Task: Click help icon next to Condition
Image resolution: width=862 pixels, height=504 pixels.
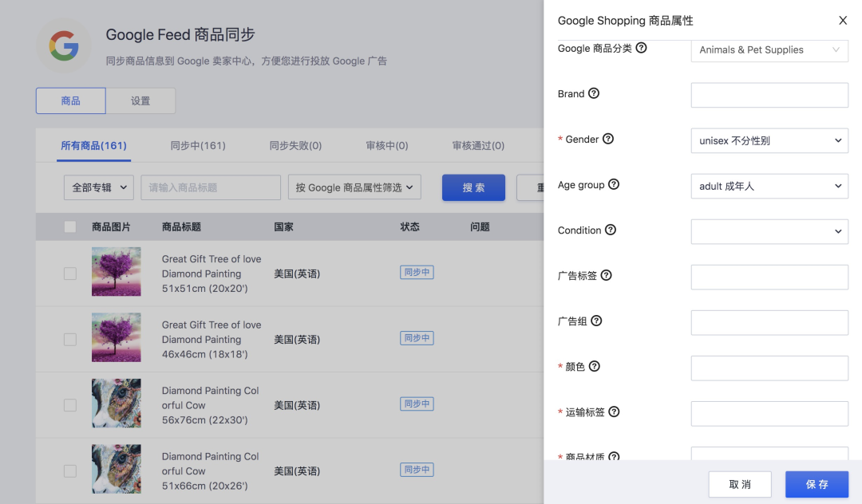Action: click(611, 230)
